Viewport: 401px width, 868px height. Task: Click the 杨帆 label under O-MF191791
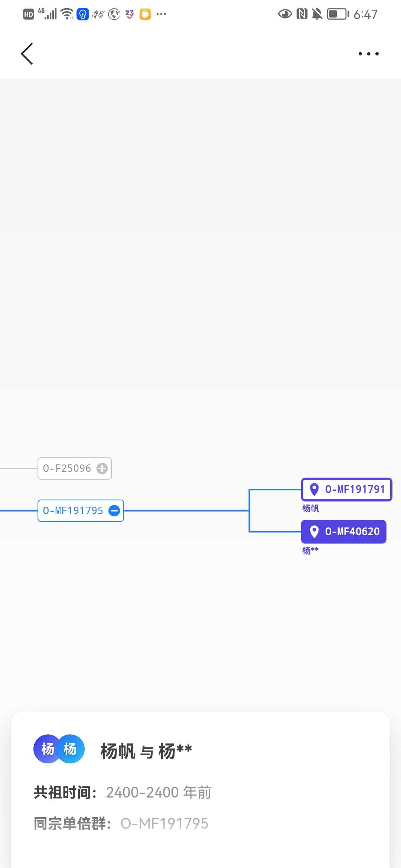coord(311,508)
